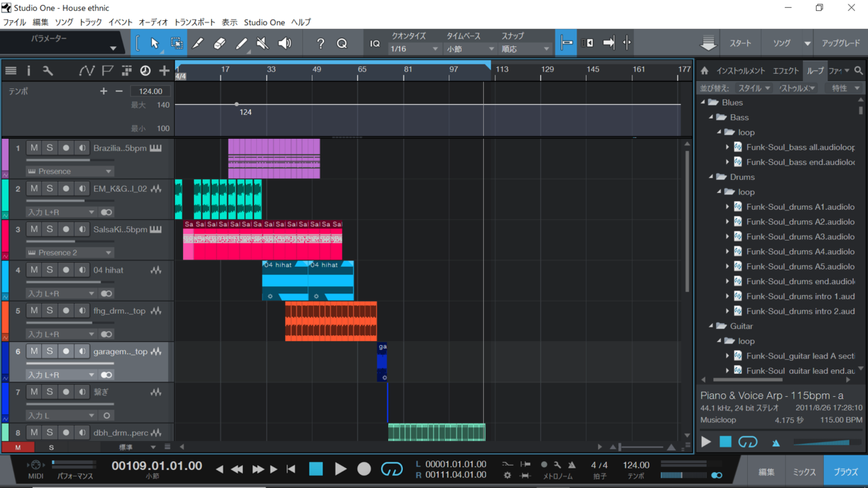
Task: Mute track 5 fhg_drm top
Action: (34, 309)
